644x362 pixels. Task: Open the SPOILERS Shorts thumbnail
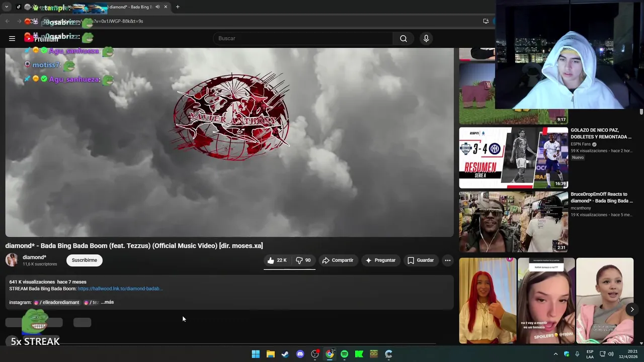(546, 301)
